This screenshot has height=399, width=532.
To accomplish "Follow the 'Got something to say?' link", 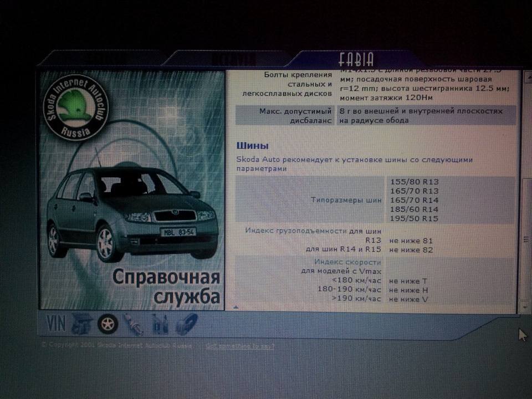I will (x=240, y=346).
